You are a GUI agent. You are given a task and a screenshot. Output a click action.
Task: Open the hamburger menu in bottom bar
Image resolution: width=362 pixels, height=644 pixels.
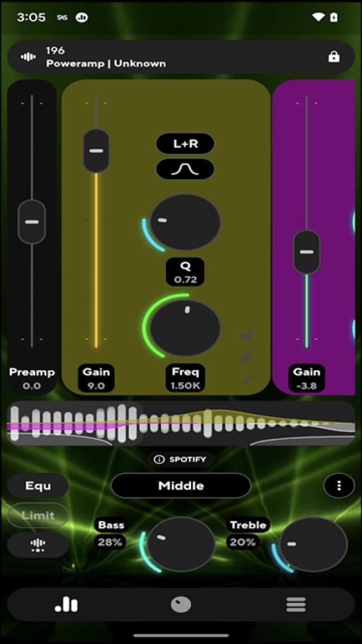tap(296, 604)
